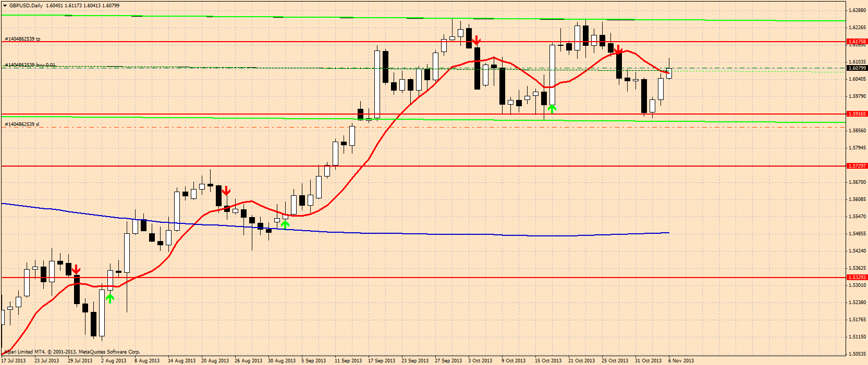The width and height of the screenshot is (868, 365).
Task: Click the 6 Nov 2013 date label
Action: 681,360
